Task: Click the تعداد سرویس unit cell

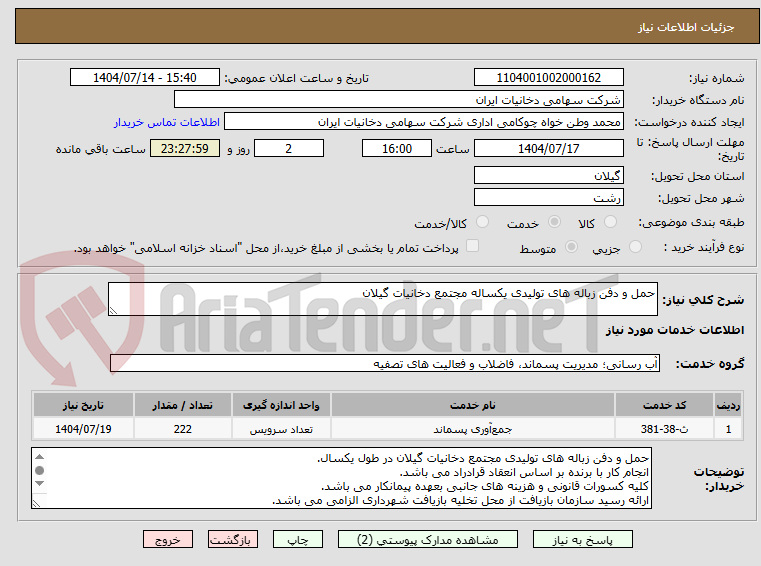Action: [x=281, y=429]
